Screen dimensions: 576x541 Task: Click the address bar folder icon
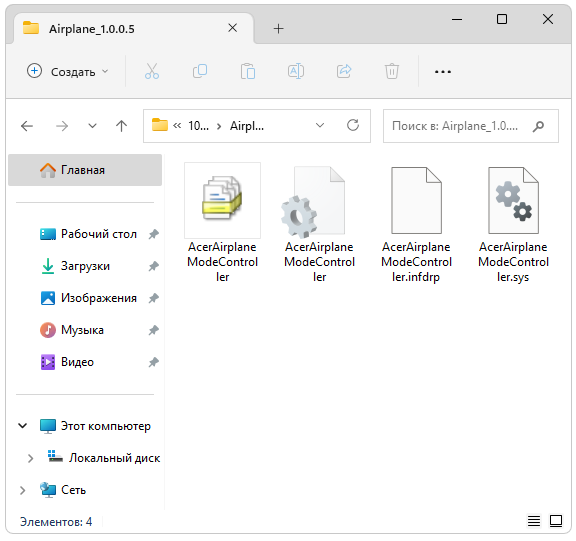[159, 125]
